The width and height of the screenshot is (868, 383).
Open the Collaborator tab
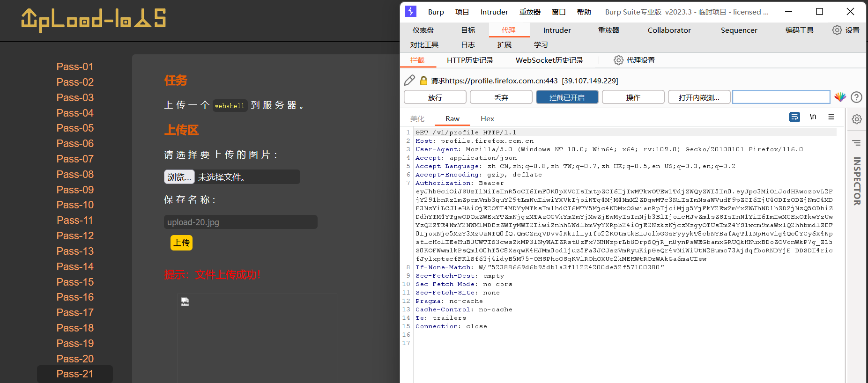[669, 30]
